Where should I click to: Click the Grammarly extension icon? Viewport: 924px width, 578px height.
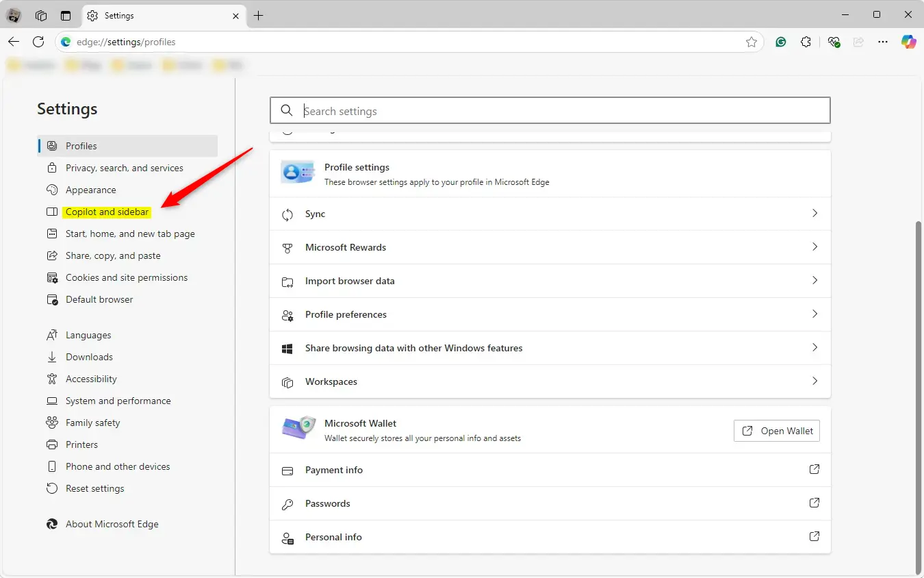(x=781, y=42)
